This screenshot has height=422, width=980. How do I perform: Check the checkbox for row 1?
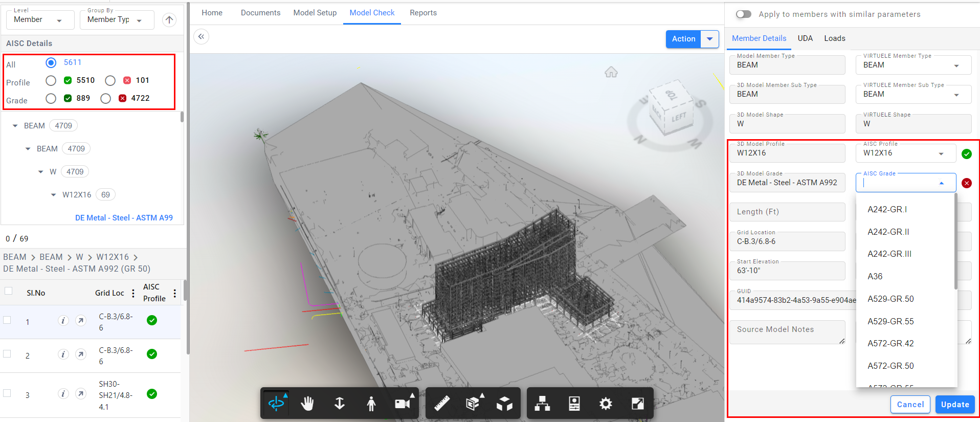coord(7,320)
